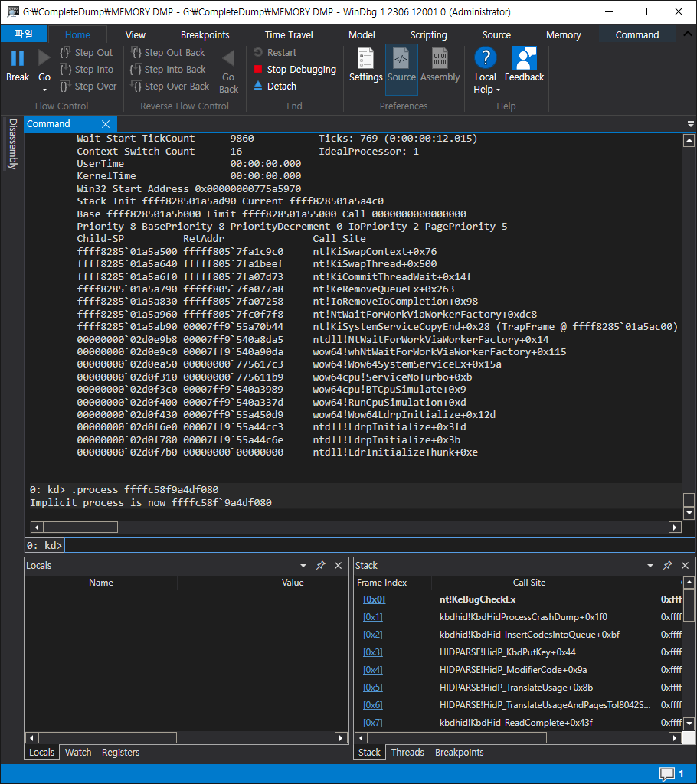Click the Break pause icon
The width and height of the screenshot is (697, 784).
pyautogui.click(x=18, y=58)
